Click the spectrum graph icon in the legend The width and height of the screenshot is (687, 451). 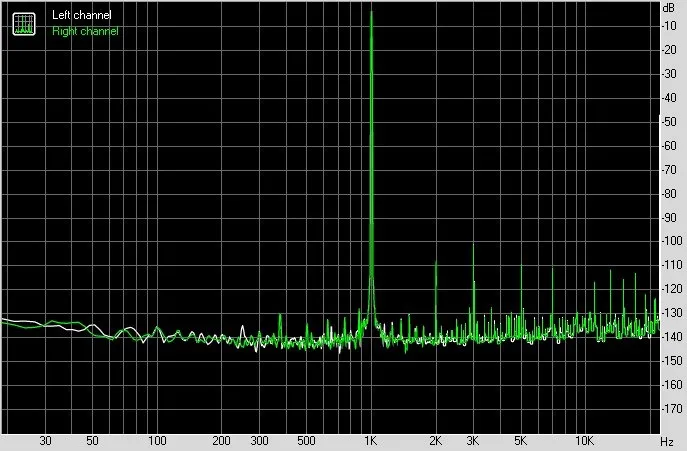click(x=24, y=24)
